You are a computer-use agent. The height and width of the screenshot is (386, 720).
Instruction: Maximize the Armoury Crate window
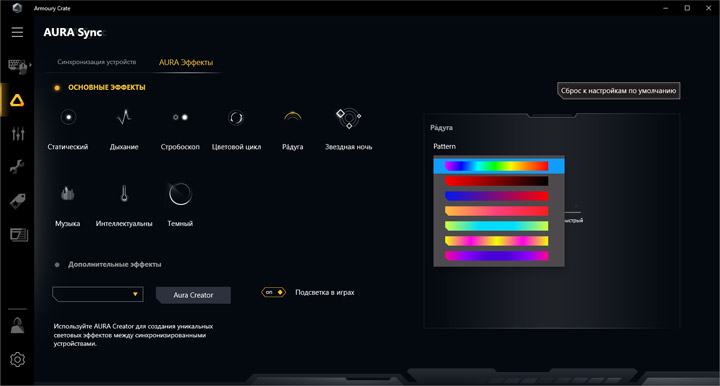coord(687,8)
